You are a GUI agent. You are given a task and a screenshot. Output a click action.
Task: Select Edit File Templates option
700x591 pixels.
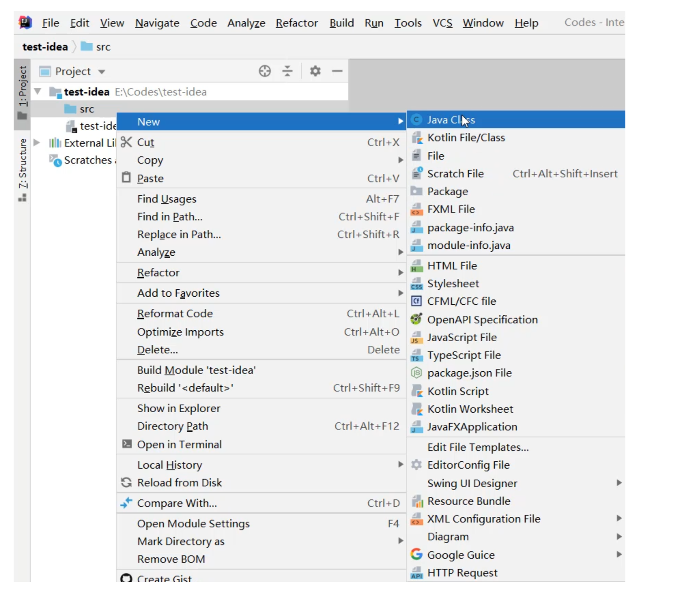tap(516, 447)
